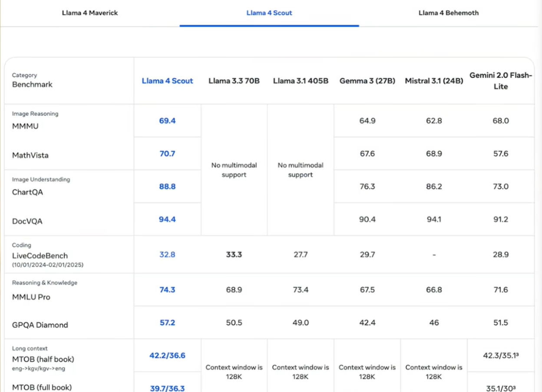Click the Llama 4 Scout column header
Image resolution: width=542 pixels, height=392 pixels.
click(167, 81)
